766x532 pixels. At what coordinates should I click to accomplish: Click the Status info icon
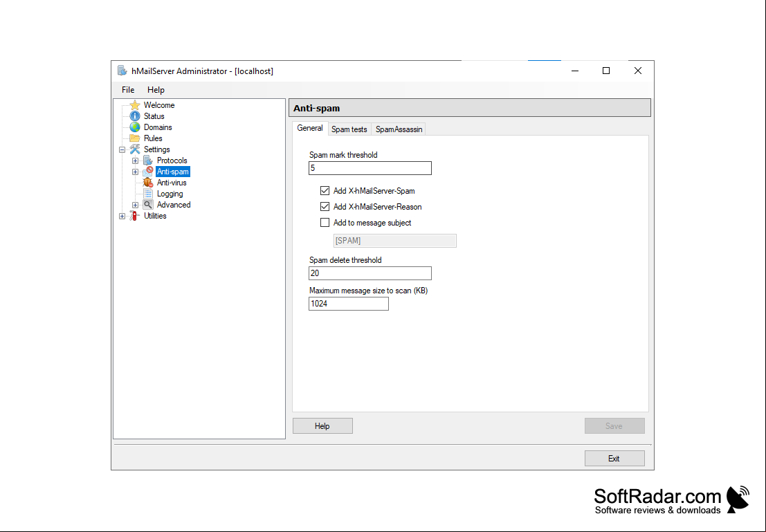[135, 116]
